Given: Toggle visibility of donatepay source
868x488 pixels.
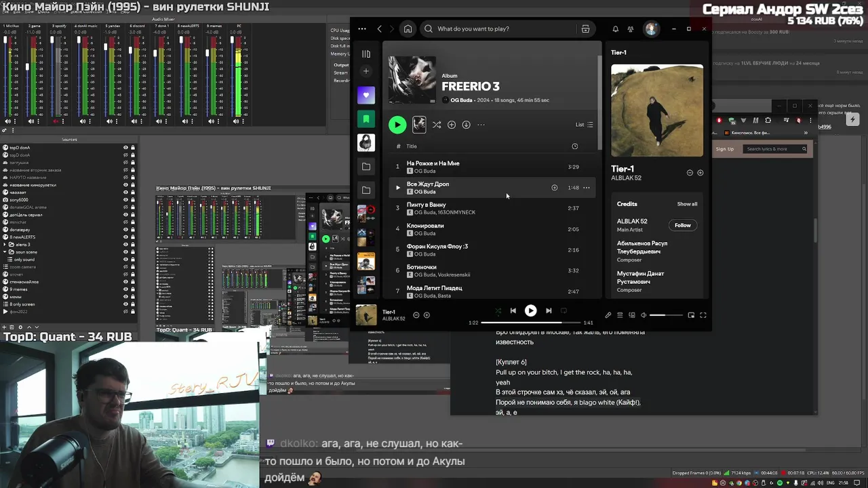Looking at the screenshot, I should (x=125, y=230).
